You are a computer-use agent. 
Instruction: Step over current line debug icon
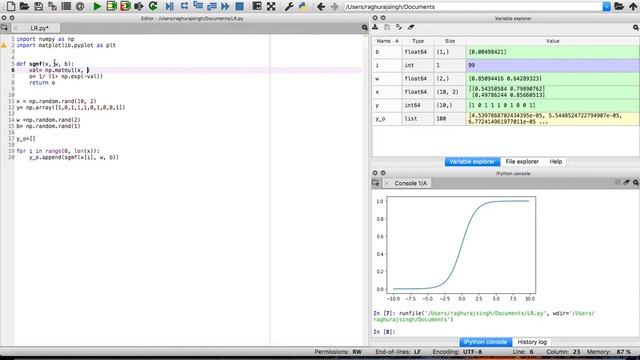[184, 6]
